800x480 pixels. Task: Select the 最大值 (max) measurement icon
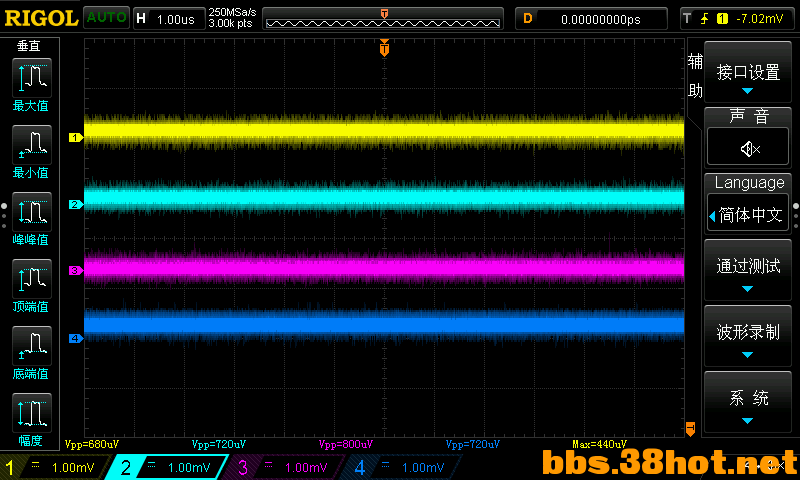32,78
